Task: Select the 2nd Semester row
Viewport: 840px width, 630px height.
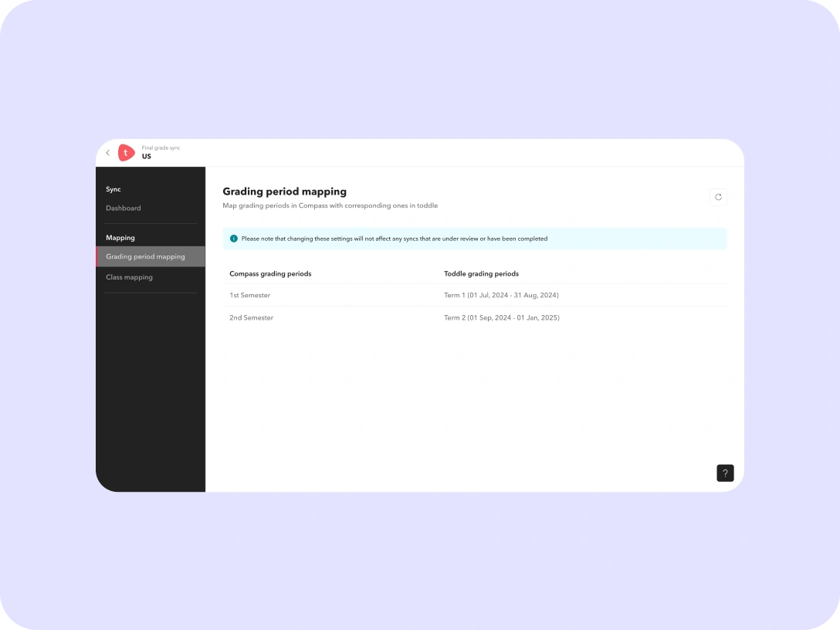Action: coord(252,318)
